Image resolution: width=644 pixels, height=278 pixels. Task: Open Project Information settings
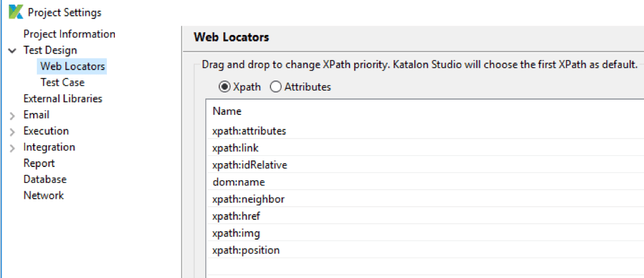(x=69, y=34)
